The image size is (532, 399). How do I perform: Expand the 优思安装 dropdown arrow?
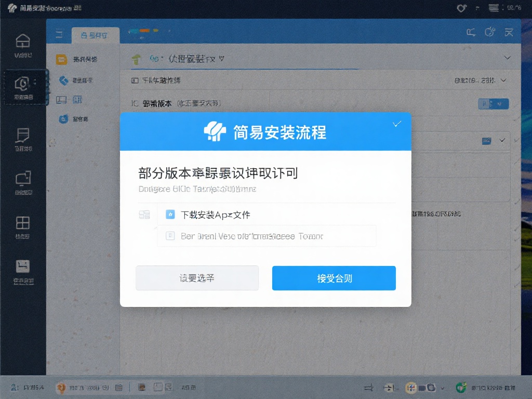pyautogui.click(x=222, y=58)
